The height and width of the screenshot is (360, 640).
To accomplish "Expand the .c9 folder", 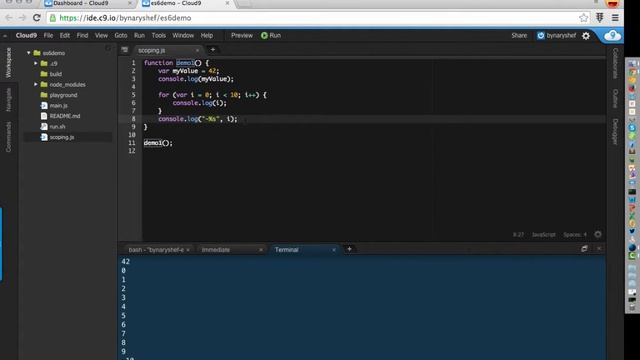I will (x=36, y=64).
